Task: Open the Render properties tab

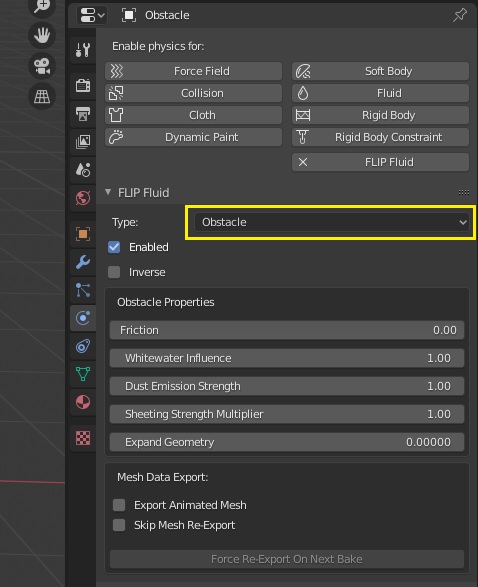Action: pyautogui.click(x=83, y=85)
